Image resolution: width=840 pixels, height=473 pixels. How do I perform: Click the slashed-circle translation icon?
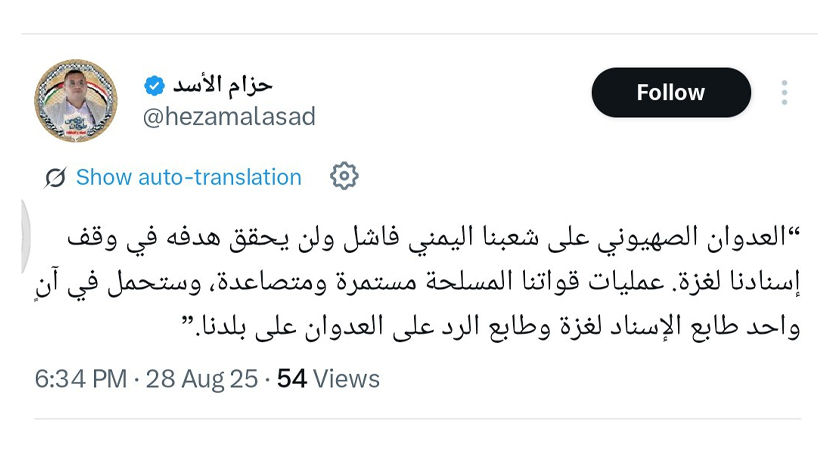tap(55, 177)
